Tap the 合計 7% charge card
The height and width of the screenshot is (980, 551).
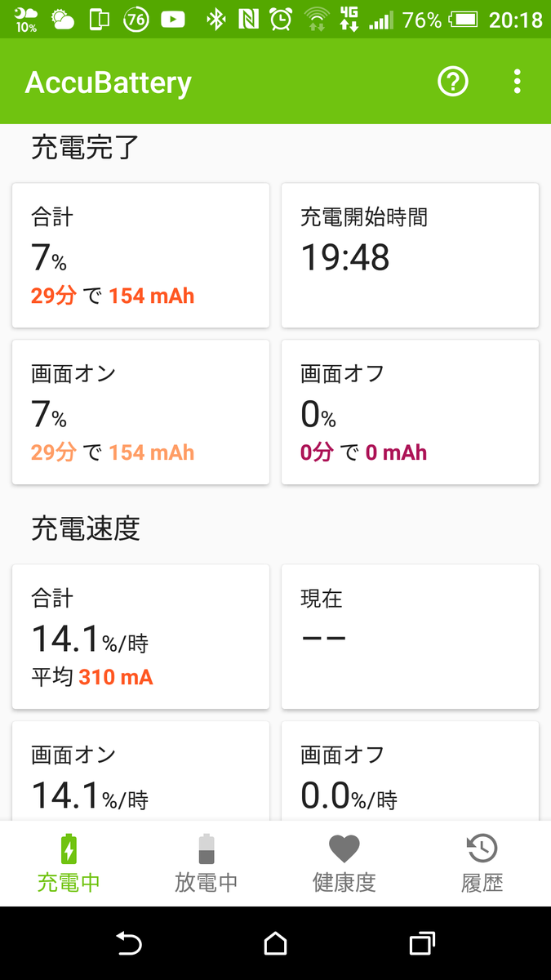140,256
